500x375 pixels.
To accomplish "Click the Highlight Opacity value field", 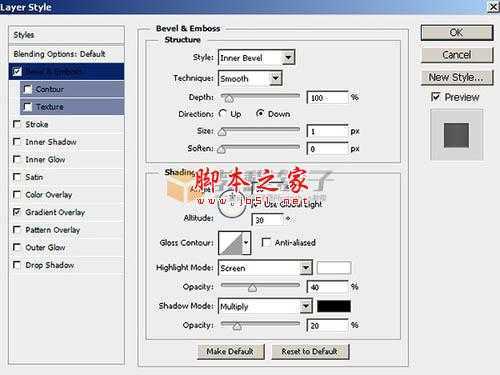I will tap(327, 287).
